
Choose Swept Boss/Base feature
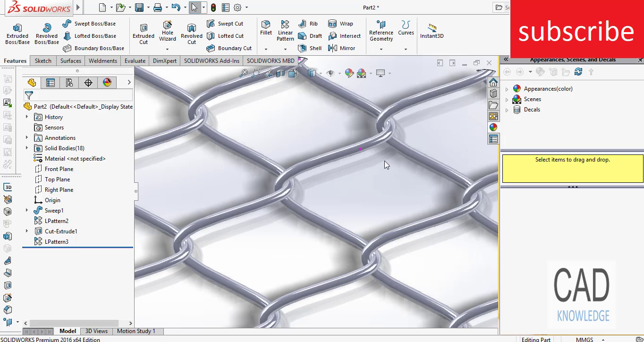pyautogui.click(x=89, y=24)
